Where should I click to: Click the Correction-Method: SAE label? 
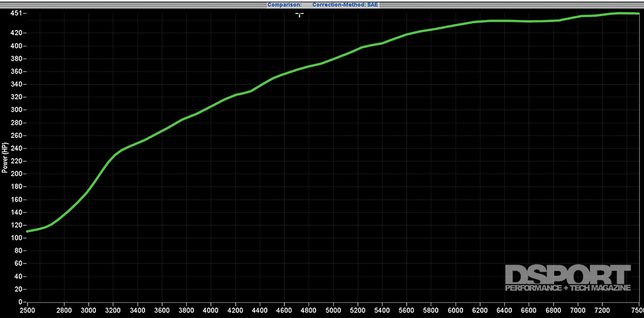[x=346, y=4]
